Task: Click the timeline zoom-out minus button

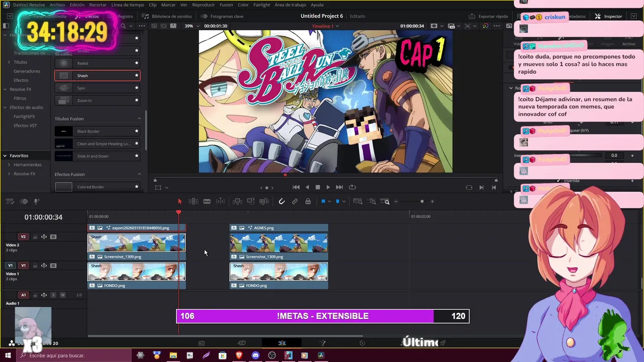Action: coord(396,202)
